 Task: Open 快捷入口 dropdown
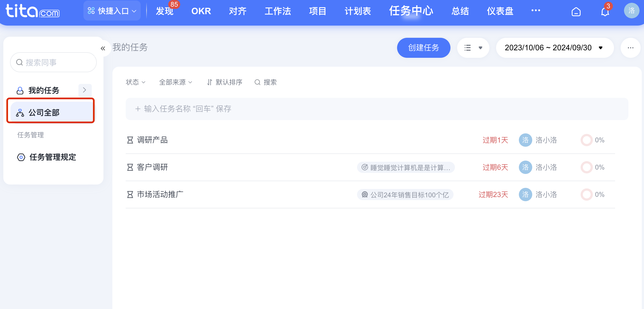click(x=112, y=11)
